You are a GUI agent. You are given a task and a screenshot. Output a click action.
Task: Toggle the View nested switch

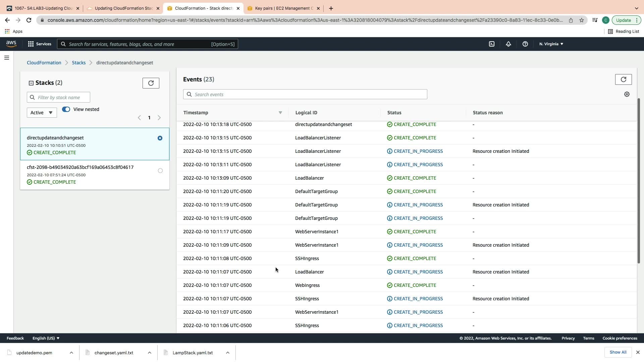[66, 109]
